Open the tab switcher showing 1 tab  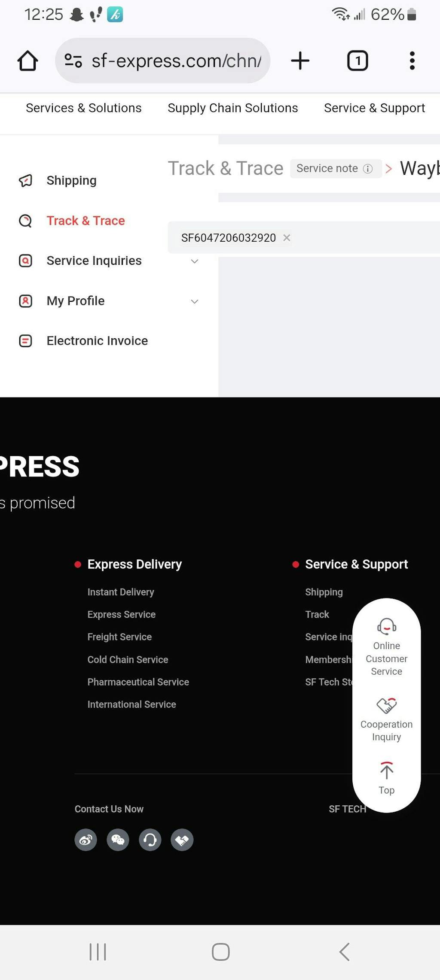tap(357, 61)
